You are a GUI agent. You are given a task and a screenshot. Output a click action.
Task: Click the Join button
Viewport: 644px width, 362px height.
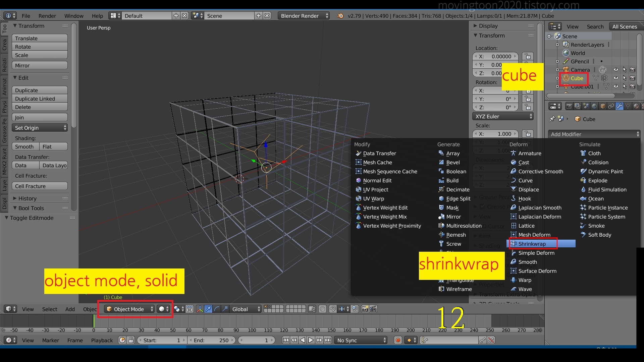[x=40, y=117]
